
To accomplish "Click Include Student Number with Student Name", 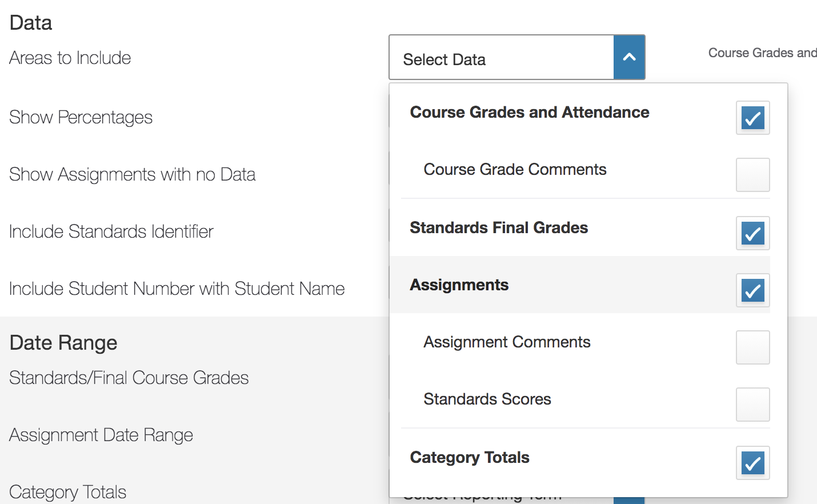I will 177,289.
